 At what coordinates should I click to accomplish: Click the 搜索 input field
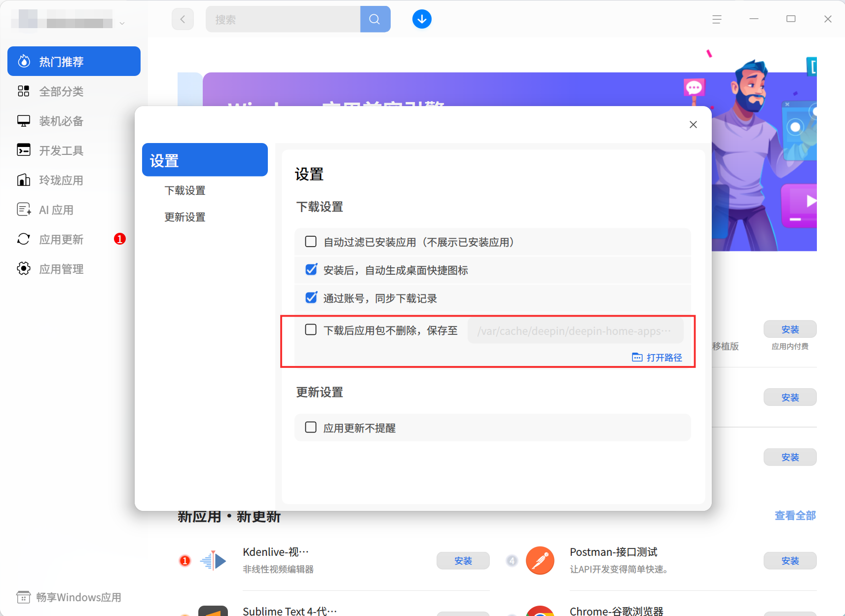[283, 19]
